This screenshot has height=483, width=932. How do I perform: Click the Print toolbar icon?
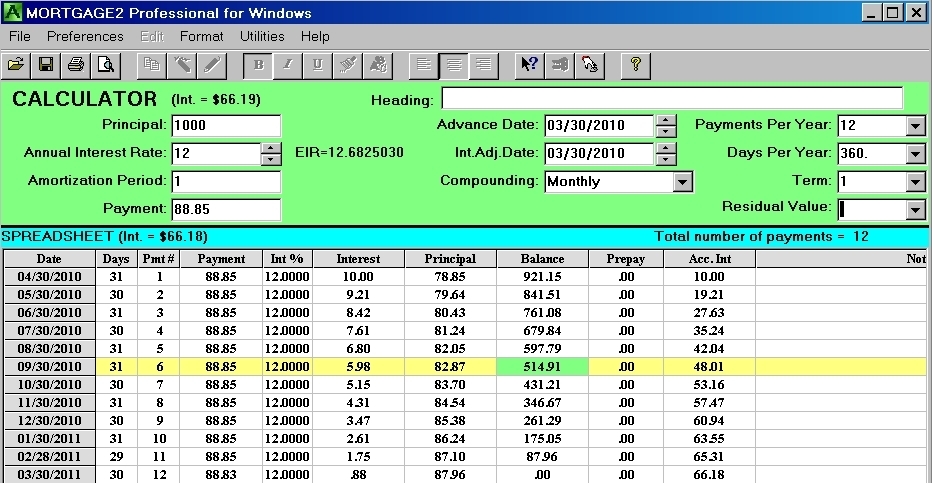[x=76, y=64]
